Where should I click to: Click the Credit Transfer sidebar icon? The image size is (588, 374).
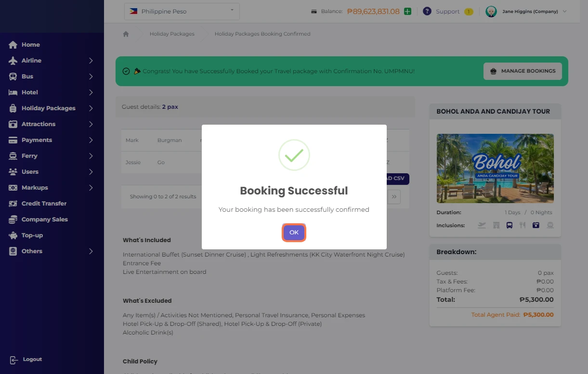coord(13,204)
